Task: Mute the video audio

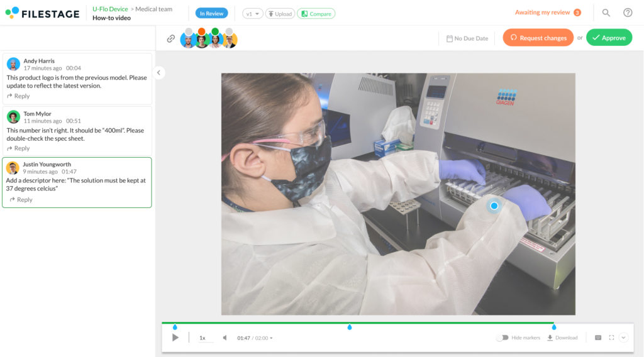Action: pyautogui.click(x=225, y=338)
